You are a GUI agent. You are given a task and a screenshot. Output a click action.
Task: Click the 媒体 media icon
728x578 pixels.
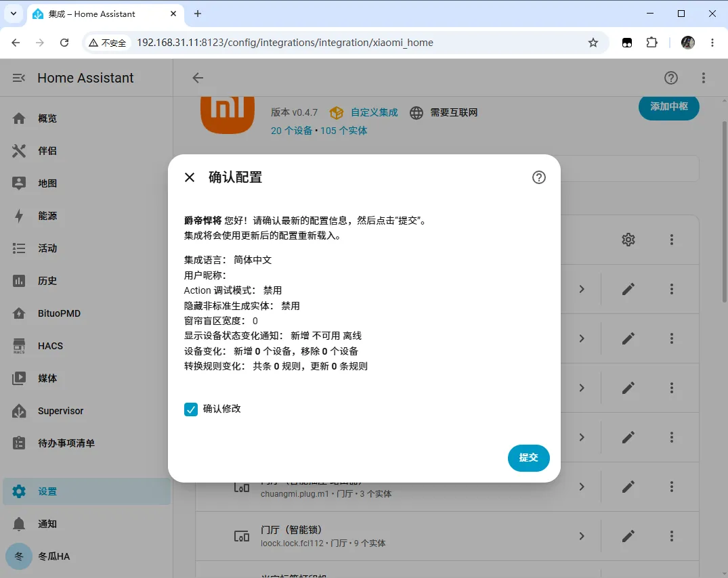pos(19,378)
